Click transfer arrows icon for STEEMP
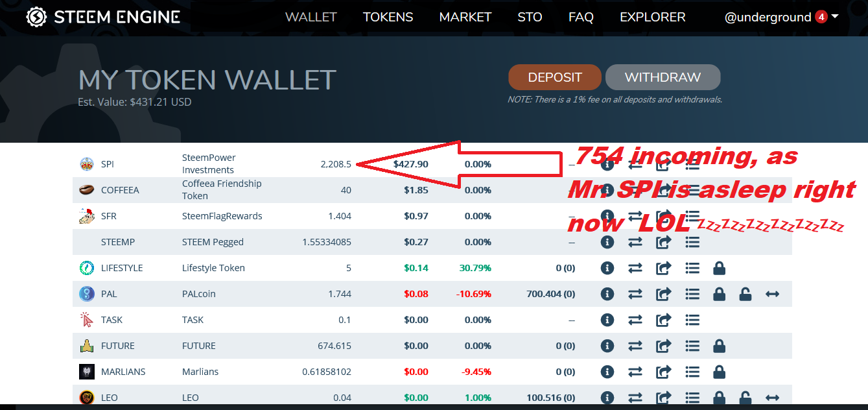This screenshot has width=868, height=410. tap(635, 242)
